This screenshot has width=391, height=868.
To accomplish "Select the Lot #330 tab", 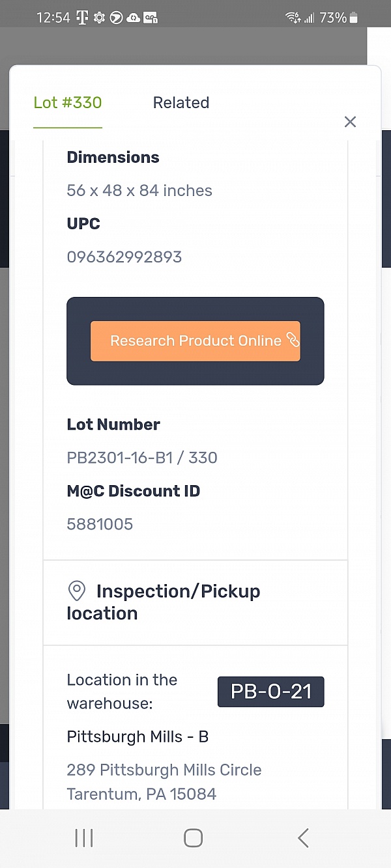I will point(68,102).
